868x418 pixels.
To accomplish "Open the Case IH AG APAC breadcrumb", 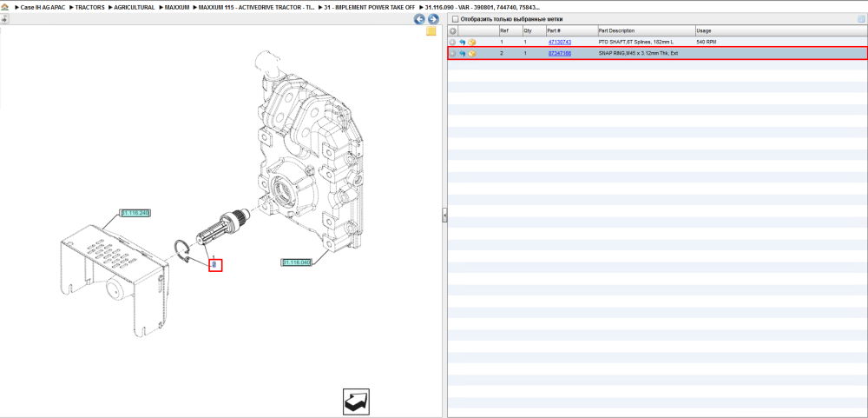I will point(41,7).
